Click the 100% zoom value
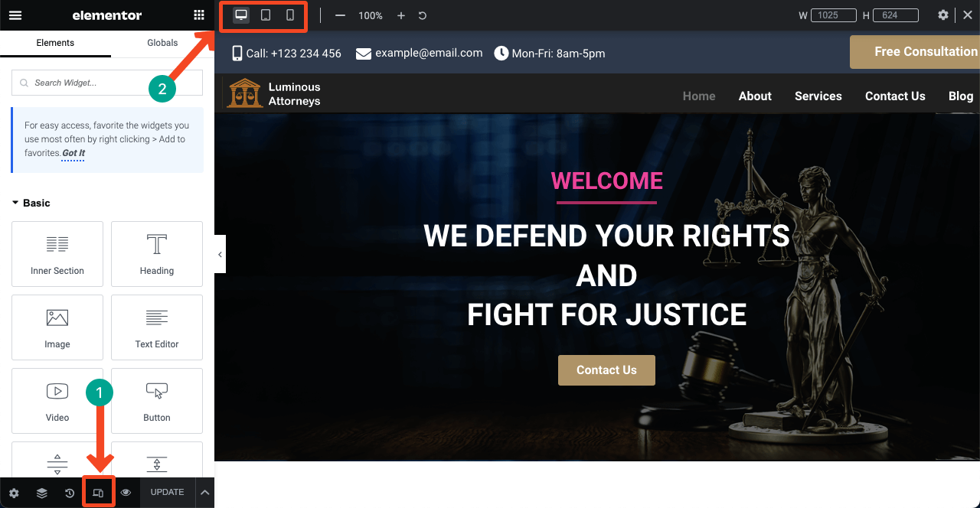 pyautogui.click(x=371, y=15)
